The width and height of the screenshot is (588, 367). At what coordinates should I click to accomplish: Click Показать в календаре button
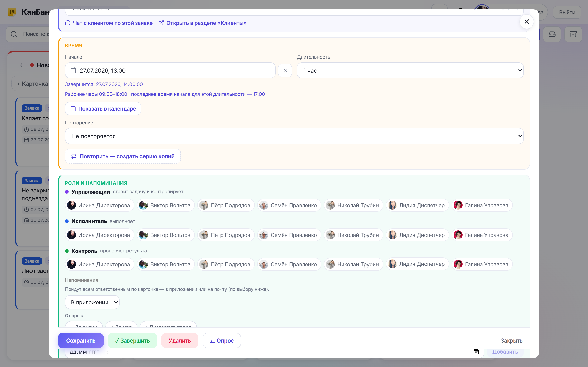[103, 108]
